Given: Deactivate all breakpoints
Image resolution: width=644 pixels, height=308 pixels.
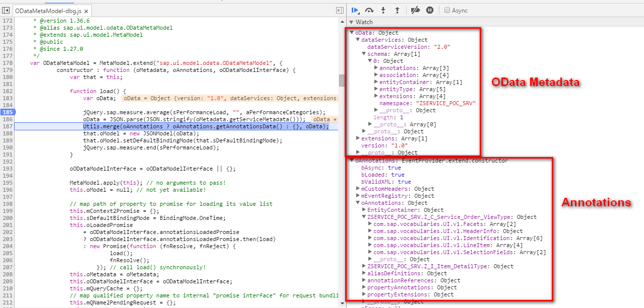Looking at the screenshot, I should tap(415, 10).
